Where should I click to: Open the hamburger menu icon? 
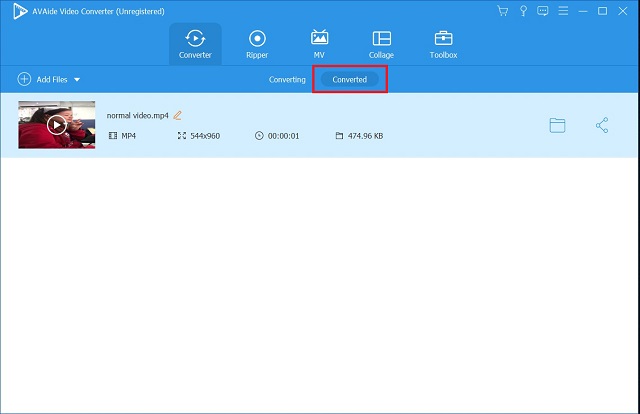coord(563,11)
